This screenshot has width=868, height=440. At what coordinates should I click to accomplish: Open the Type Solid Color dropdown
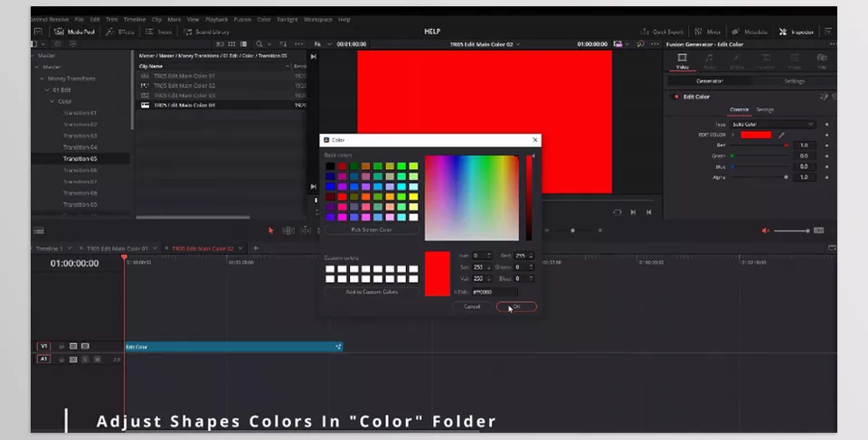click(x=772, y=125)
